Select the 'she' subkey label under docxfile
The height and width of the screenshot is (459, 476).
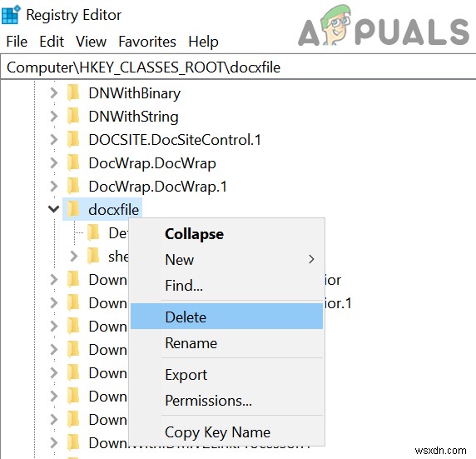point(118,257)
